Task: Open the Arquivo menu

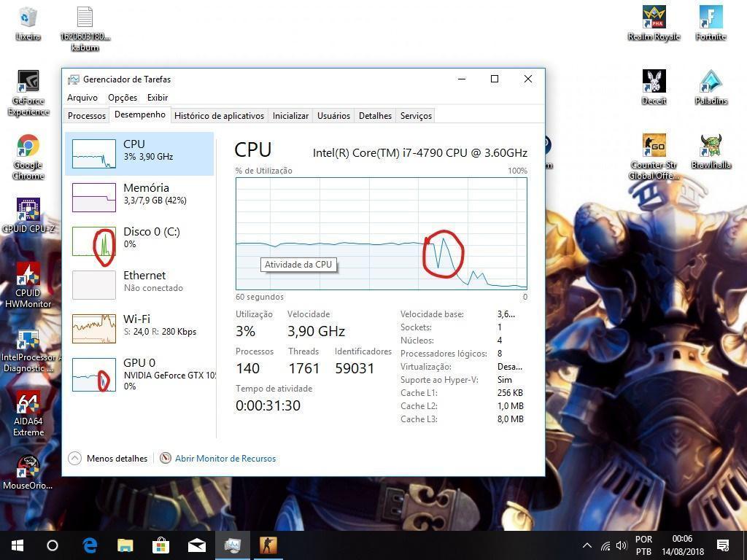Action: click(x=82, y=98)
